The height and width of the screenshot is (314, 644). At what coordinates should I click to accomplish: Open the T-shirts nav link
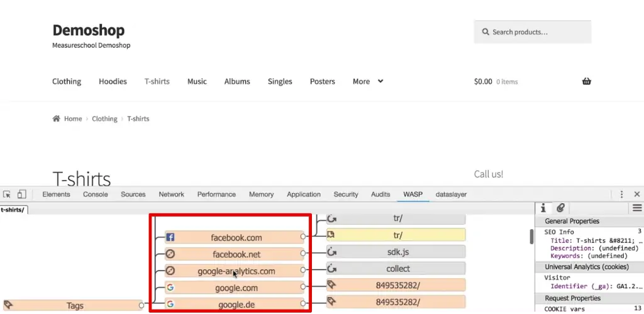(157, 81)
